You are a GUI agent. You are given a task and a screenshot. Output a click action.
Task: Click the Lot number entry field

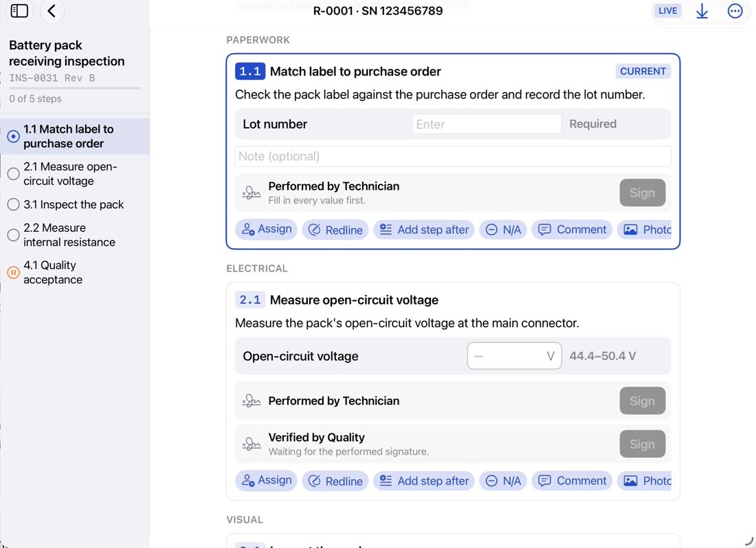tap(487, 124)
